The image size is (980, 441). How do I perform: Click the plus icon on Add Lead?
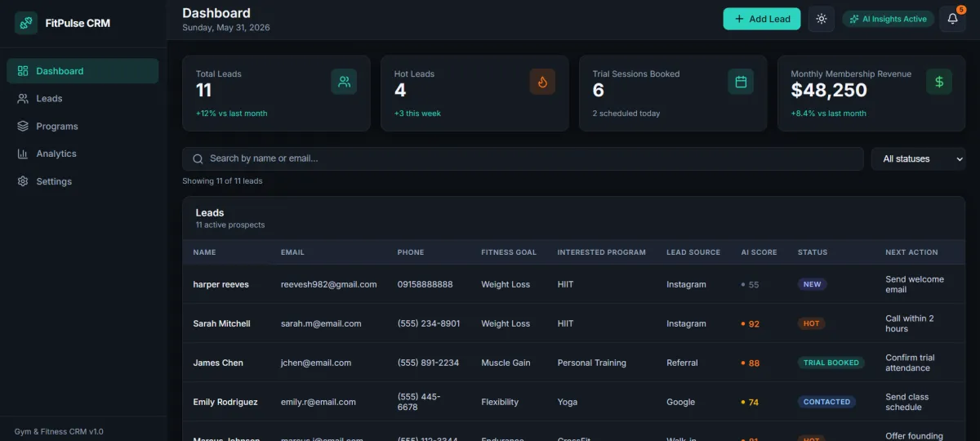[x=739, y=19]
